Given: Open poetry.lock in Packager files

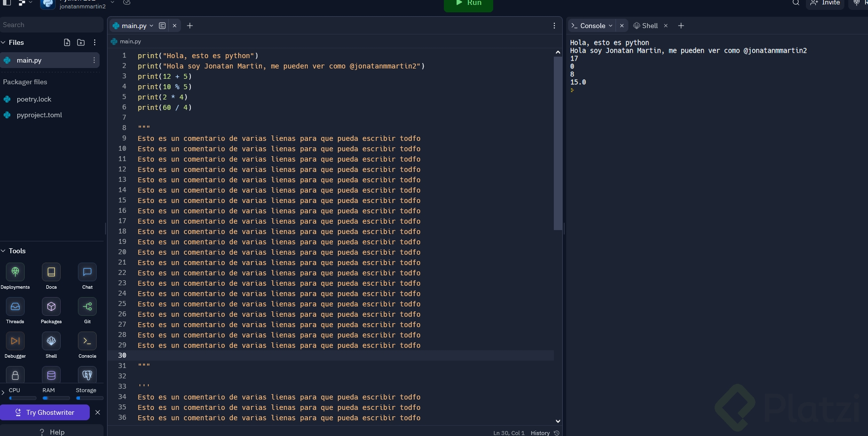Looking at the screenshot, I should tap(34, 99).
